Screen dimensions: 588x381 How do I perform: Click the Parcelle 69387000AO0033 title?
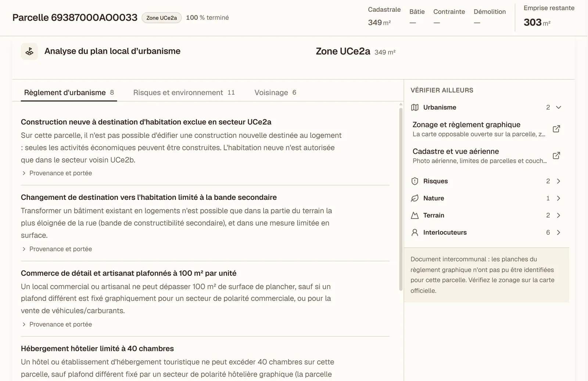click(75, 18)
